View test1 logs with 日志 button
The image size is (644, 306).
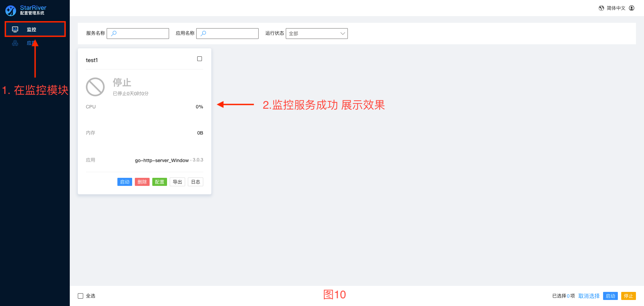click(x=196, y=182)
